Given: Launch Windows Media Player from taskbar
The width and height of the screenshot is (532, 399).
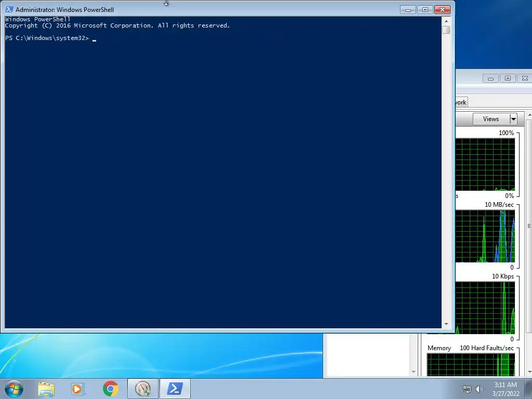Looking at the screenshot, I should click(78, 389).
